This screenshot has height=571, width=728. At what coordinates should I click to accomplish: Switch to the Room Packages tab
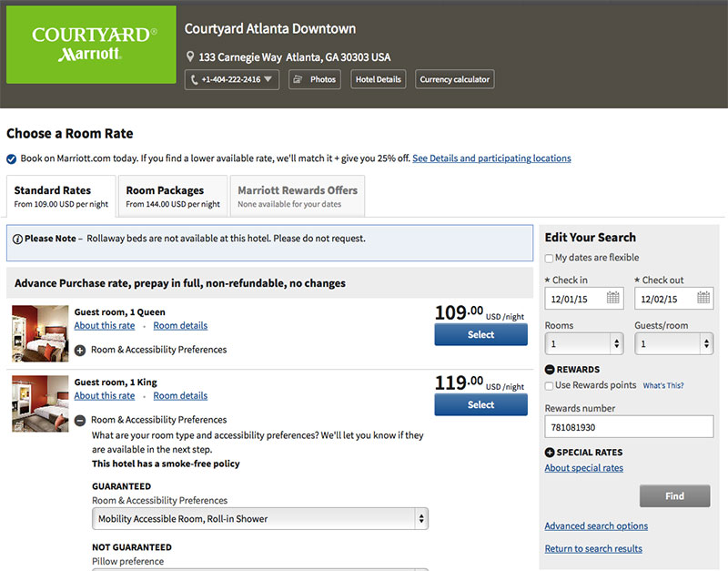pyautogui.click(x=173, y=196)
